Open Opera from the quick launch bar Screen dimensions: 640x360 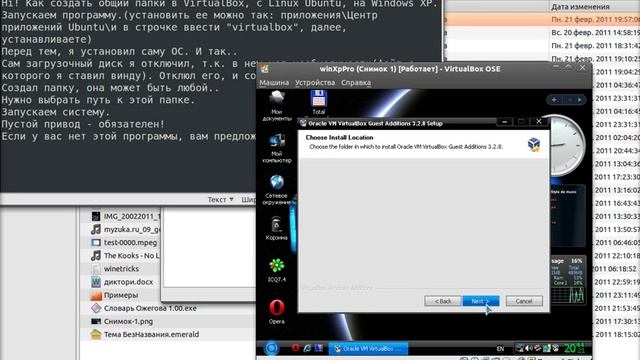click(296, 348)
